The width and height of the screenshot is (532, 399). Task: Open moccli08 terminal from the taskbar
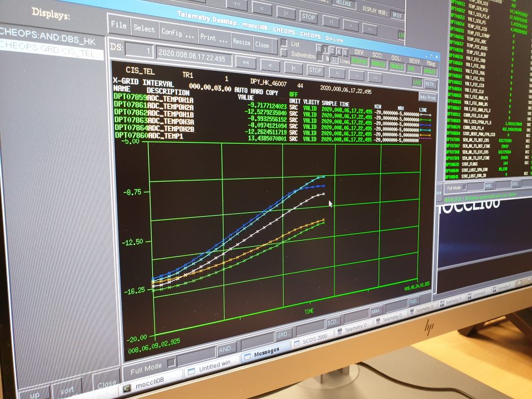coord(149,384)
